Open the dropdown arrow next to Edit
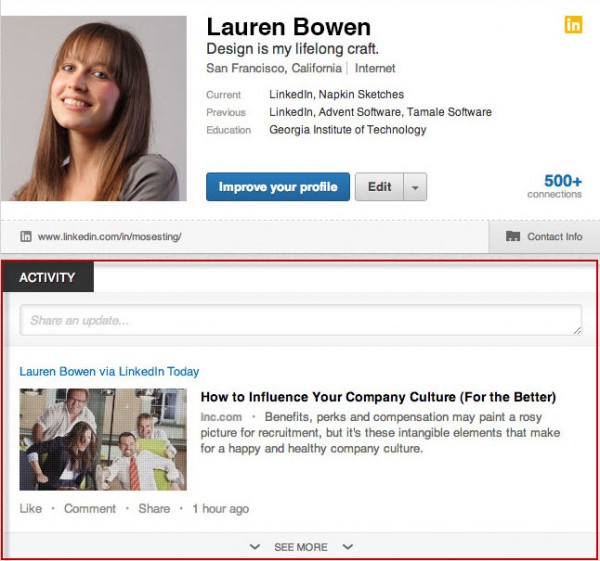The height and width of the screenshot is (561, 600). pyautogui.click(x=415, y=187)
